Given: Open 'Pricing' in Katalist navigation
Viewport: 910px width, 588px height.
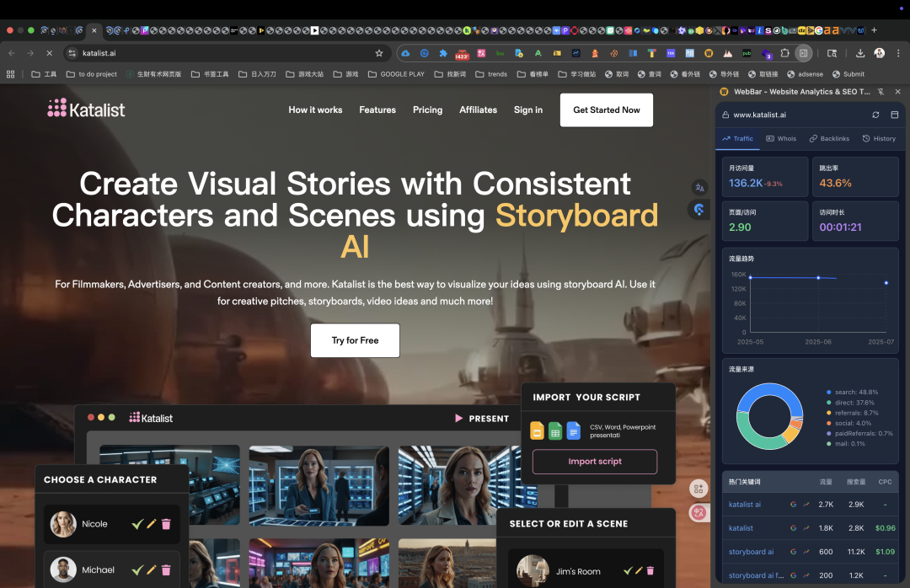Looking at the screenshot, I should [x=427, y=110].
